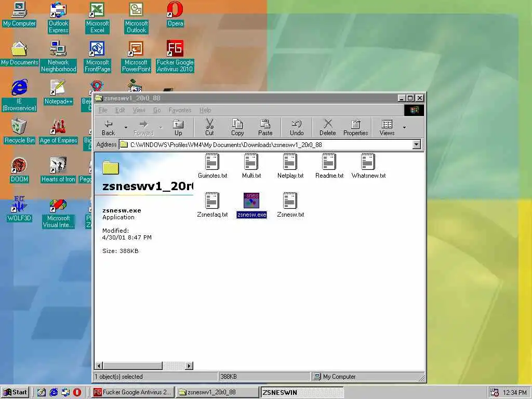This screenshot has height=399, width=532.
Task: Select WOLF3D desktop shortcut
Action: tap(19, 209)
